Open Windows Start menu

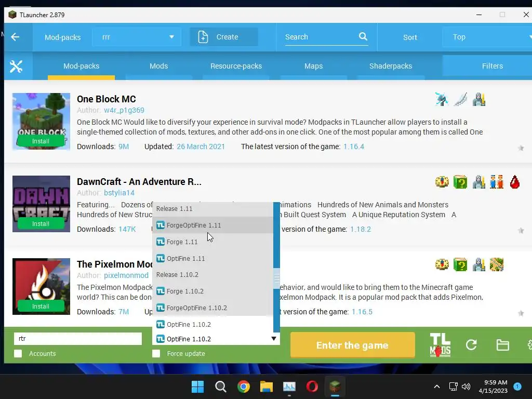click(197, 387)
